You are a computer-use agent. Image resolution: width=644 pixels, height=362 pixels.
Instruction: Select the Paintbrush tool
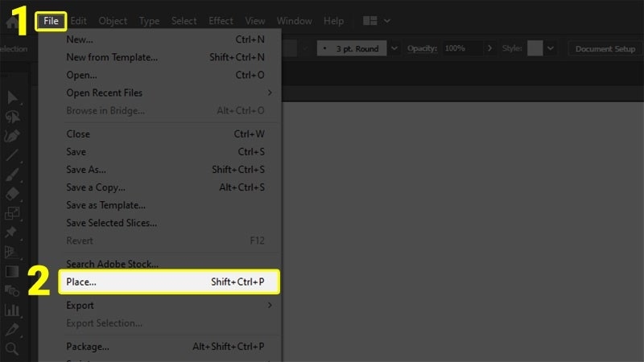[12, 175]
